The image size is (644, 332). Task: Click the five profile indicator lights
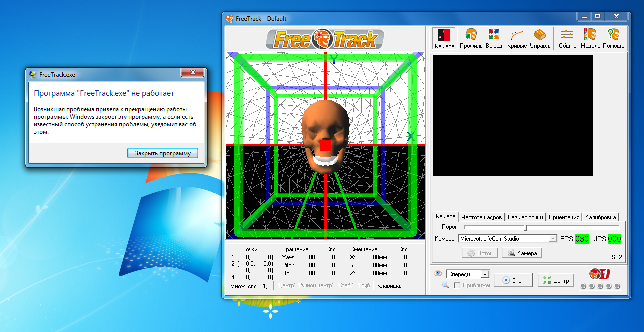600,286
